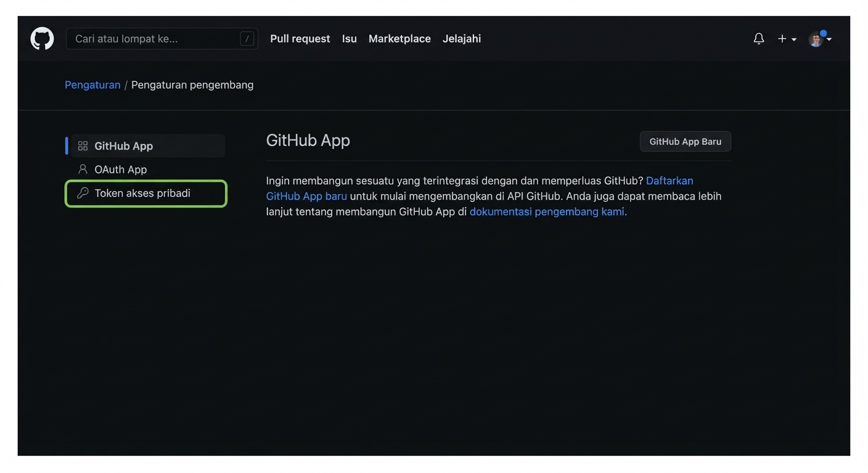Open the GitHub Octocat home logo
868x473 pixels.
tap(42, 39)
